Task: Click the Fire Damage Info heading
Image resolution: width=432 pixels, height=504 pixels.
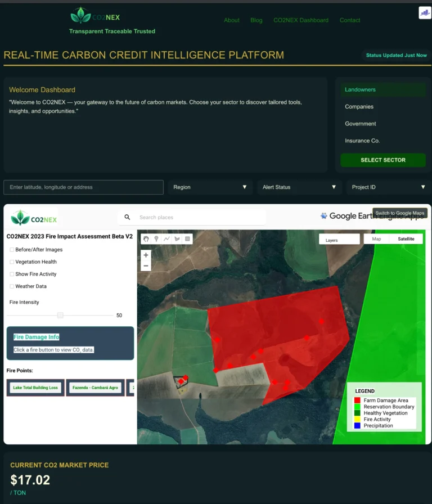Action: click(37, 337)
